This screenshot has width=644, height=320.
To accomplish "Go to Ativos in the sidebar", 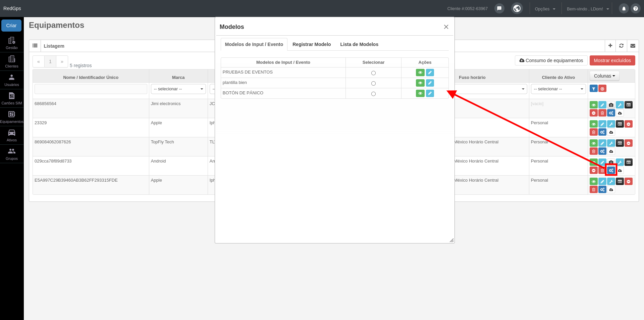I will pyautogui.click(x=12, y=135).
